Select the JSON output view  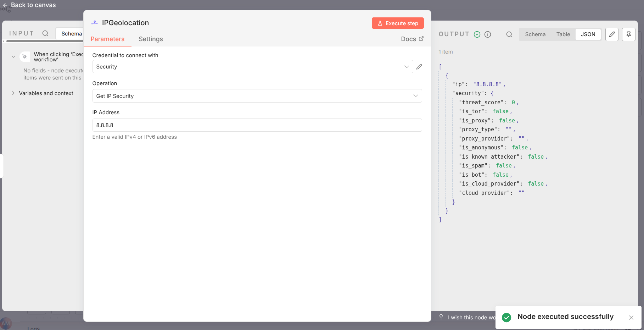588,34
